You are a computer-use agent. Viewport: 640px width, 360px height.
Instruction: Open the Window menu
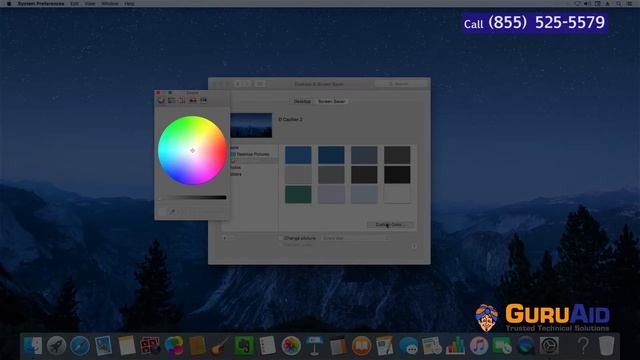[109, 3]
